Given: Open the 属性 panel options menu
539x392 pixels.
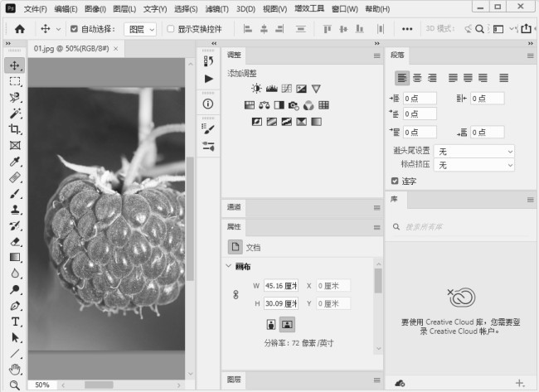Looking at the screenshot, I should click(x=377, y=227).
